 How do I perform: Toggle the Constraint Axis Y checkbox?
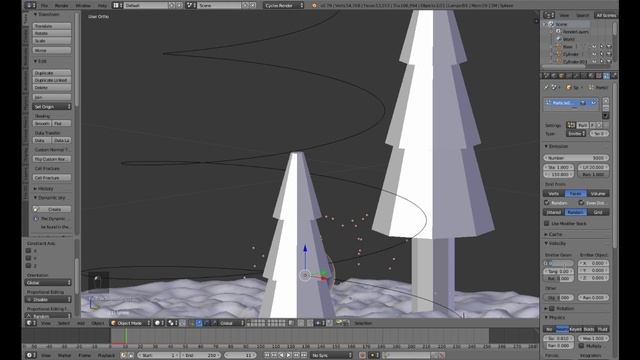click(x=28, y=258)
